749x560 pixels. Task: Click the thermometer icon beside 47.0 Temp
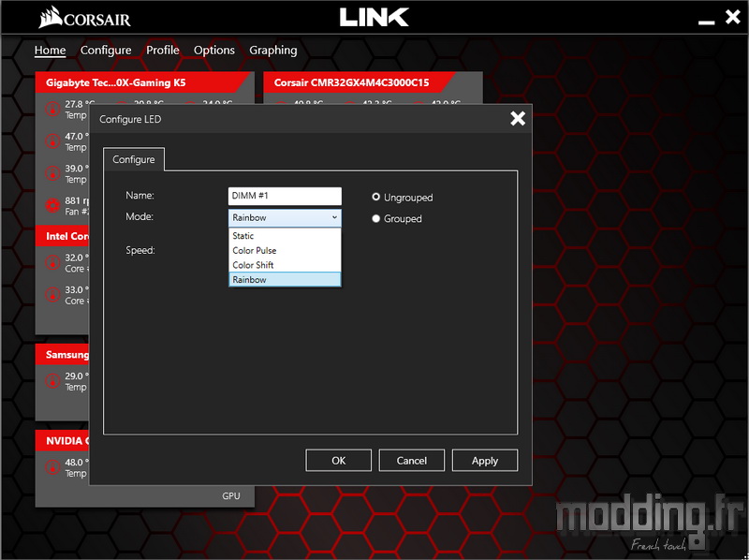[x=52, y=141]
